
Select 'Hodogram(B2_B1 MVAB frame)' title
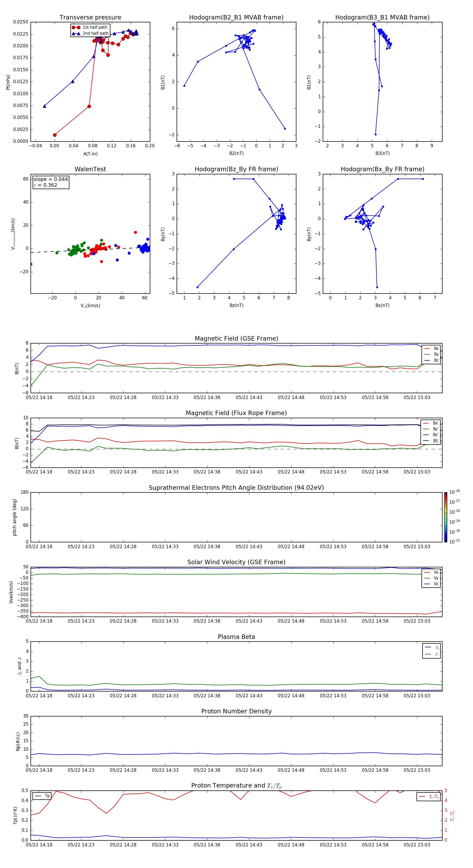coord(236,18)
